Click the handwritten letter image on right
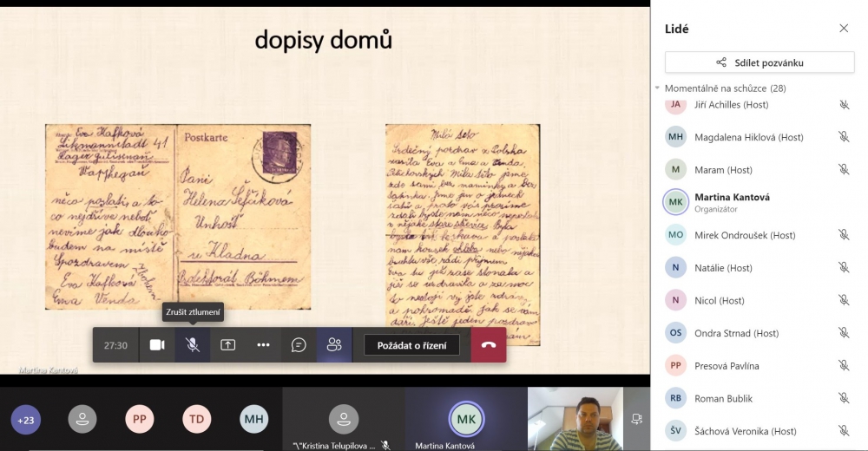Image resolution: width=868 pixels, height=451 pixels. [x=463, y=235]
